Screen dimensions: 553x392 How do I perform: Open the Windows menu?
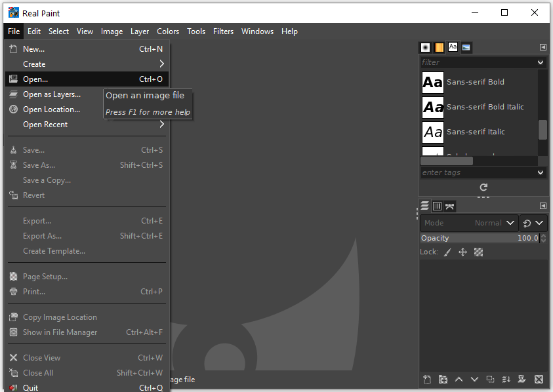tap(257, 31)
